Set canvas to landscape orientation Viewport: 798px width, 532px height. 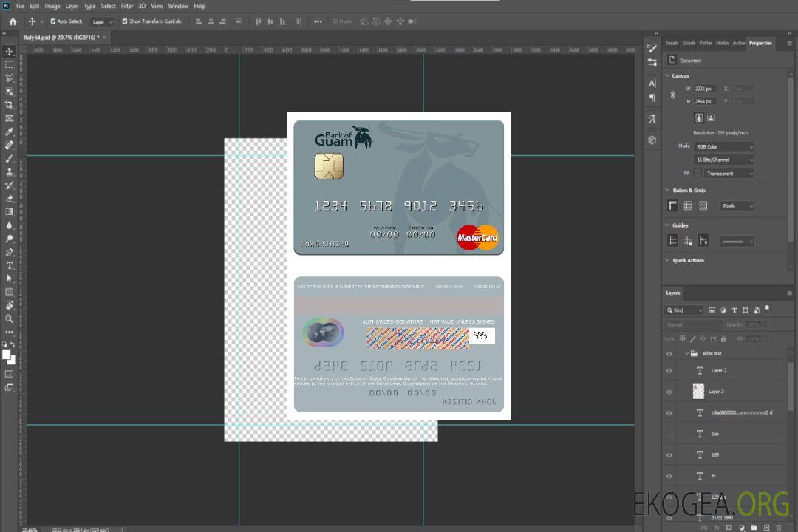click(711, 117)
